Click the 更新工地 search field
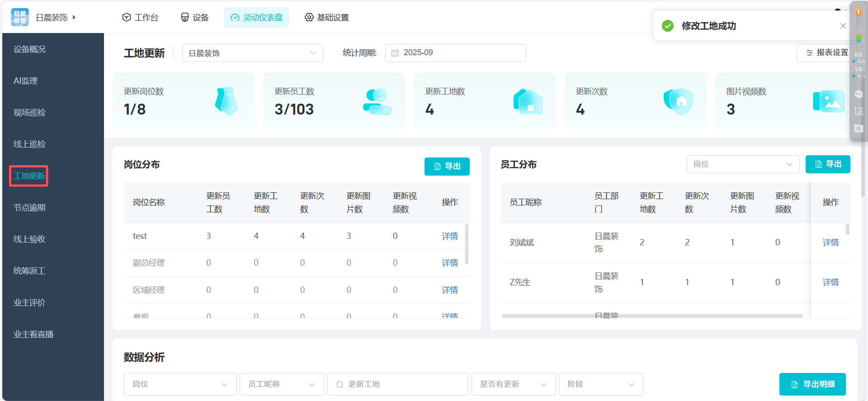The image size is (868, 401). pos(397,384)
